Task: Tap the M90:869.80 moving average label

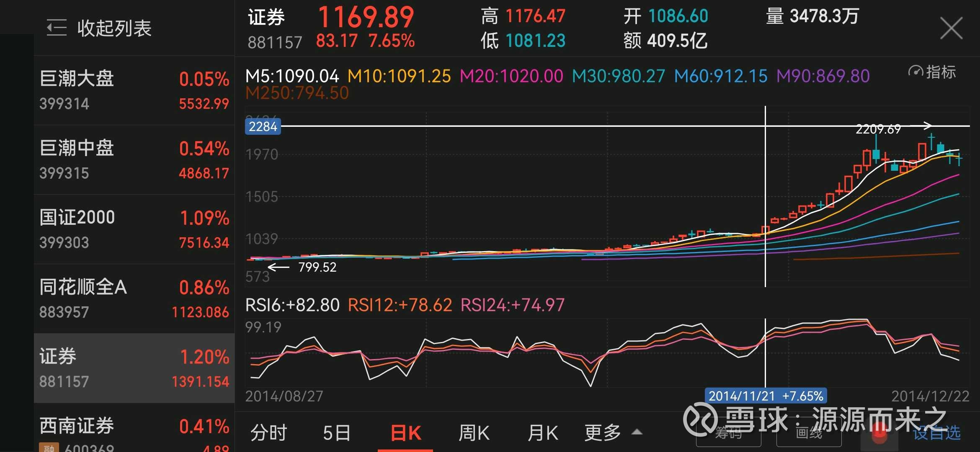Action: click(x=823, y=76)
